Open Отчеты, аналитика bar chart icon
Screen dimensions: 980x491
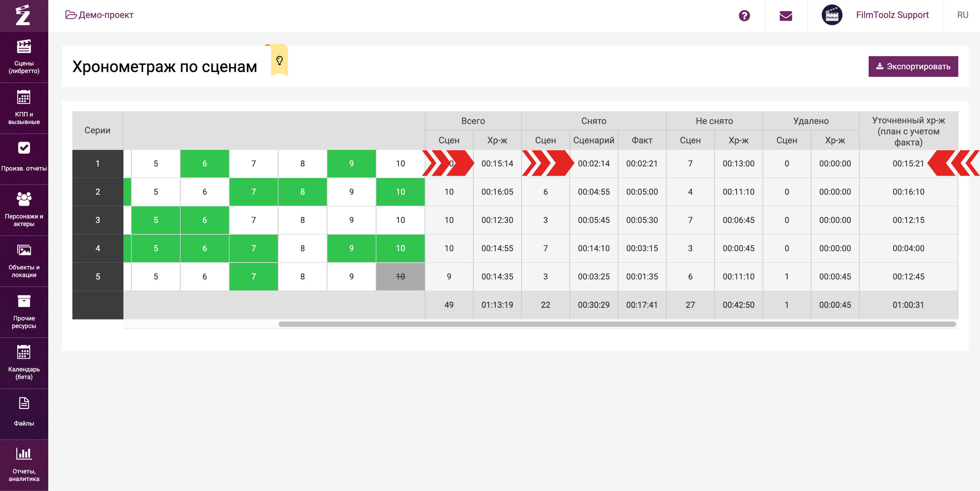pyautogui.click(x=24, y=453)
